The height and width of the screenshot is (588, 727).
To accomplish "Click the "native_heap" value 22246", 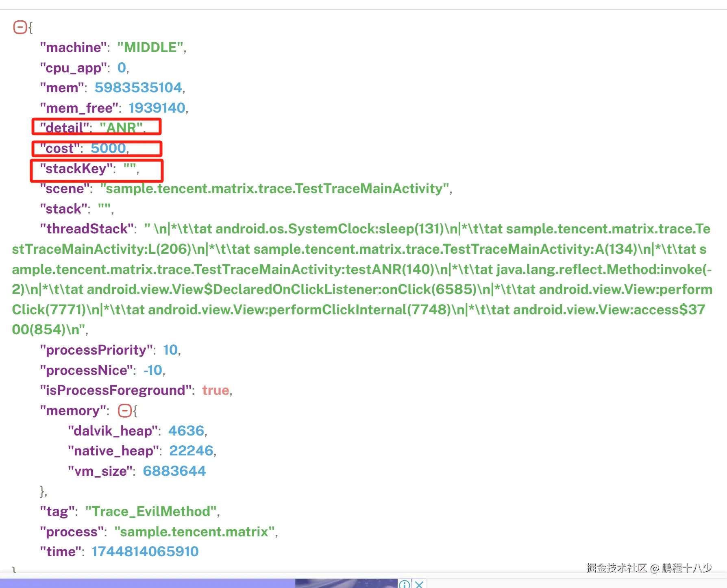I will (191, 451).
